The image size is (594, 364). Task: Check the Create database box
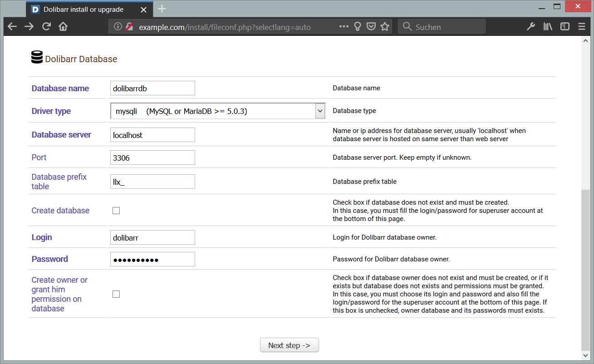[116, 211]
